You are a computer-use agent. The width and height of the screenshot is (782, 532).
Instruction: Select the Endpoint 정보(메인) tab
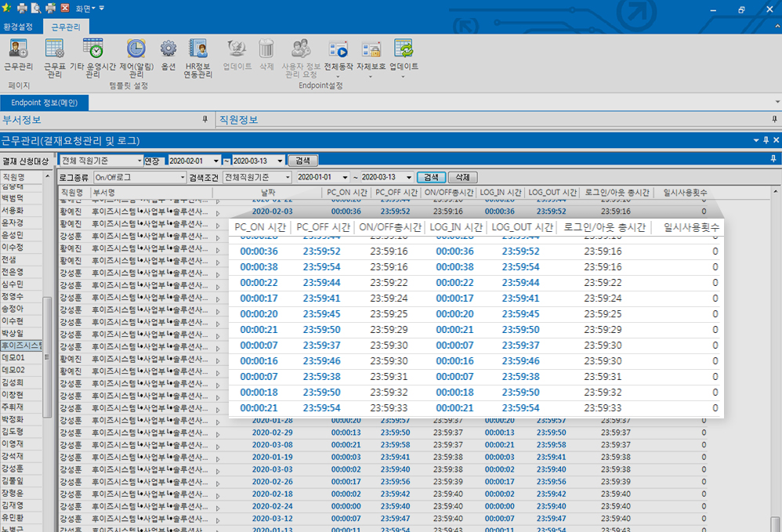(44, 103)
